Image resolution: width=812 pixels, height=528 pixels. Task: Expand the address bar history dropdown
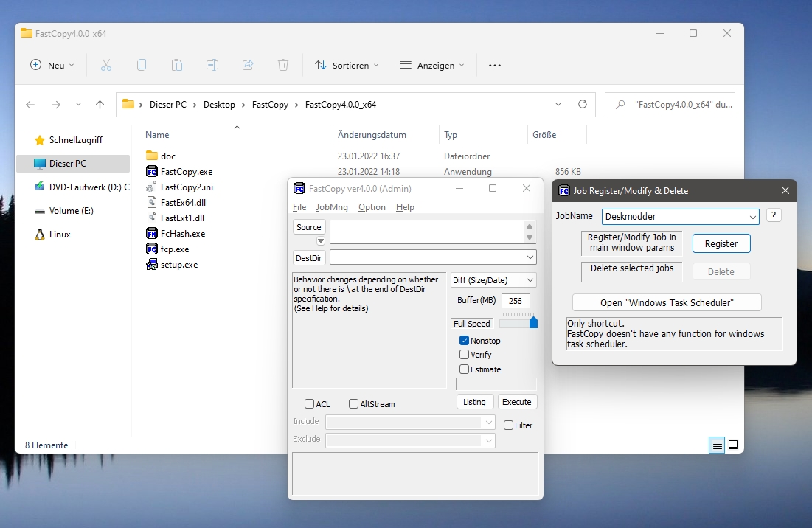pos(558,104)
